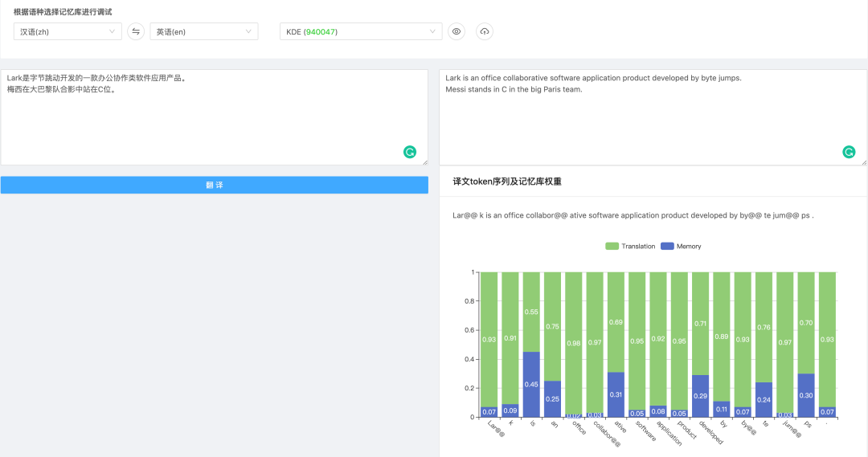This screenshot has height=457, width=868.
Task: Select the blue 0.45 Memory bar for "is"
Action: tap(531, 384)
